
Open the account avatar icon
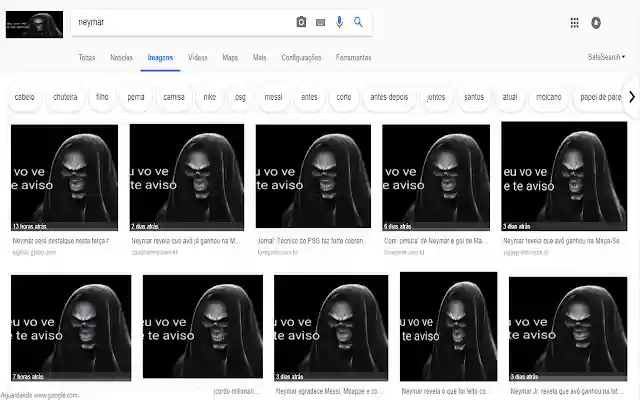pyautogui.click(x=596, y=23)
